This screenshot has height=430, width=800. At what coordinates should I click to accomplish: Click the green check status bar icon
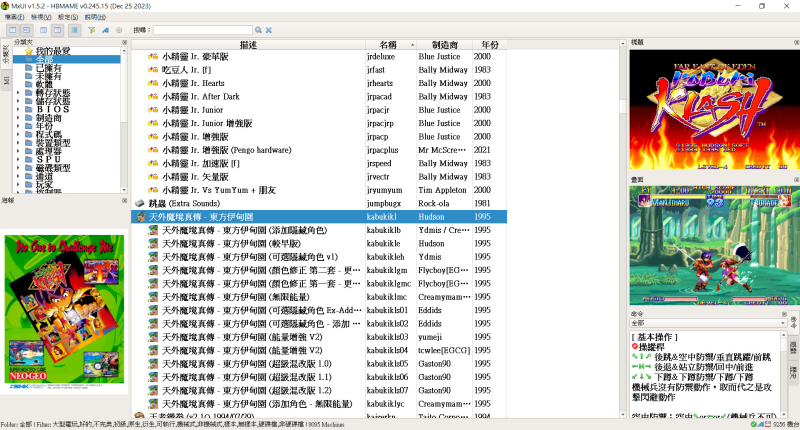[754, 424]
